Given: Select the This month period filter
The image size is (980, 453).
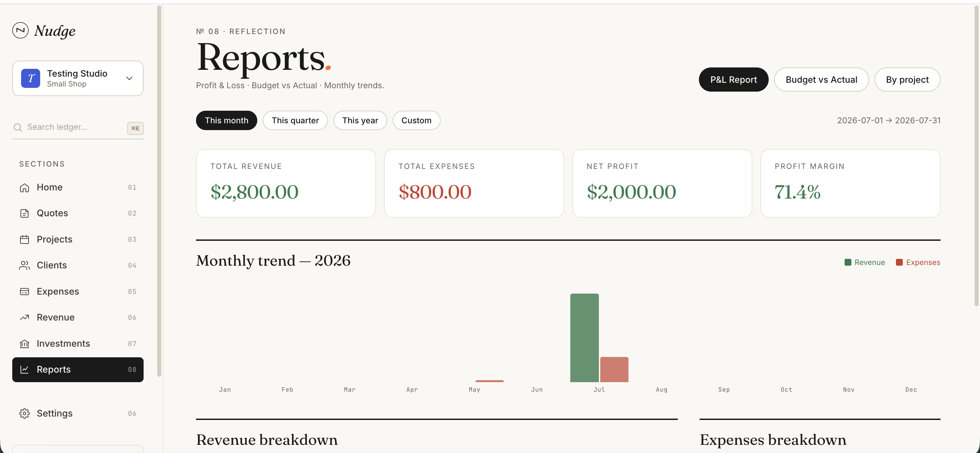Looking at the screenshot, I should click(226, 120).
